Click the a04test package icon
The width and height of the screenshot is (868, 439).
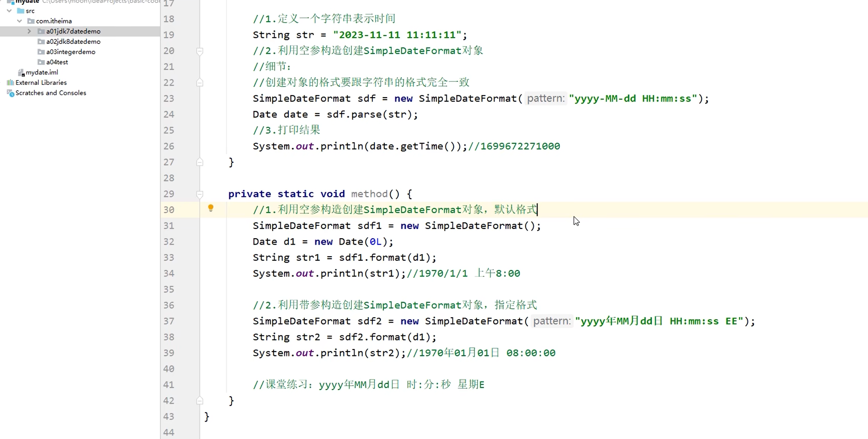[x=40, y=62]
